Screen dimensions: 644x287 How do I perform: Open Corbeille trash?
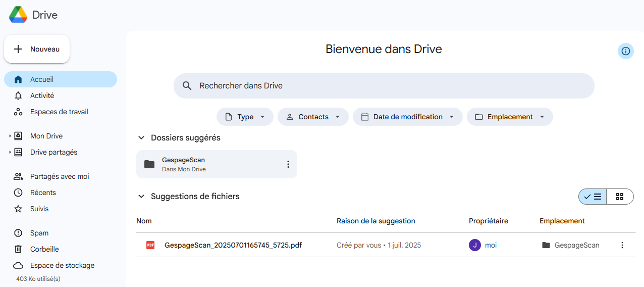point(61,249)
